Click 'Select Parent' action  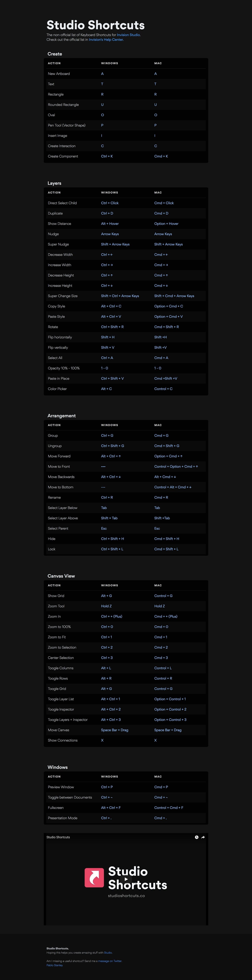pos(58,528)
